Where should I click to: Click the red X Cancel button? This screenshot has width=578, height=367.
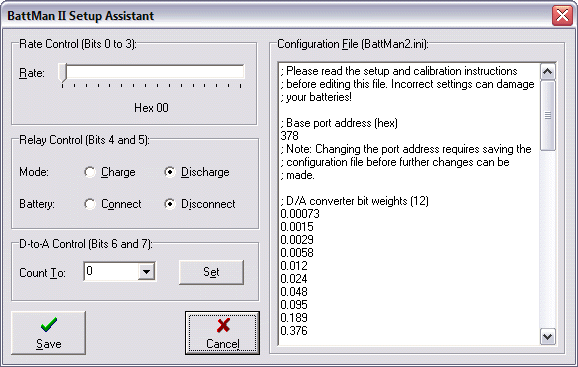point(222,333)
